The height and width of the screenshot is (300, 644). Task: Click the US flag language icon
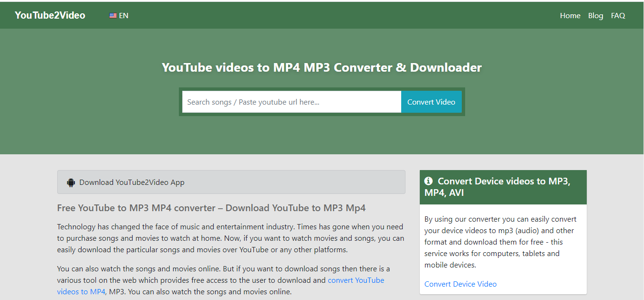click(113, 15)
